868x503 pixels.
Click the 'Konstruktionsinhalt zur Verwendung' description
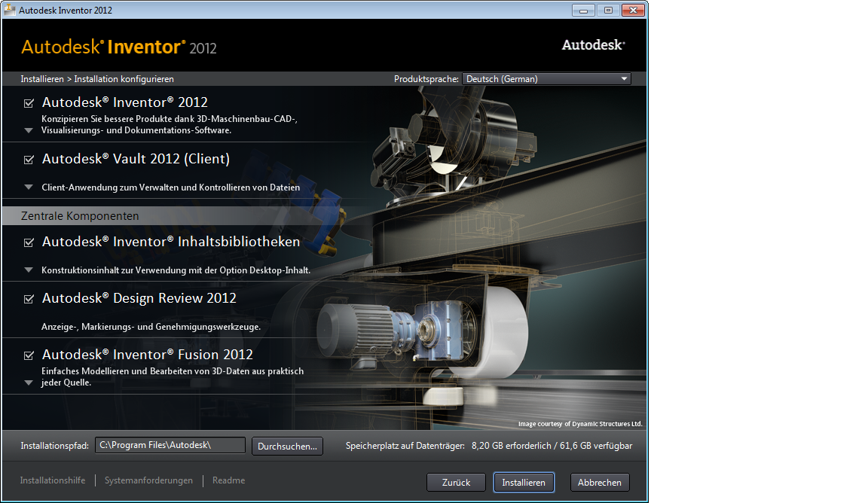pos(176,270)
